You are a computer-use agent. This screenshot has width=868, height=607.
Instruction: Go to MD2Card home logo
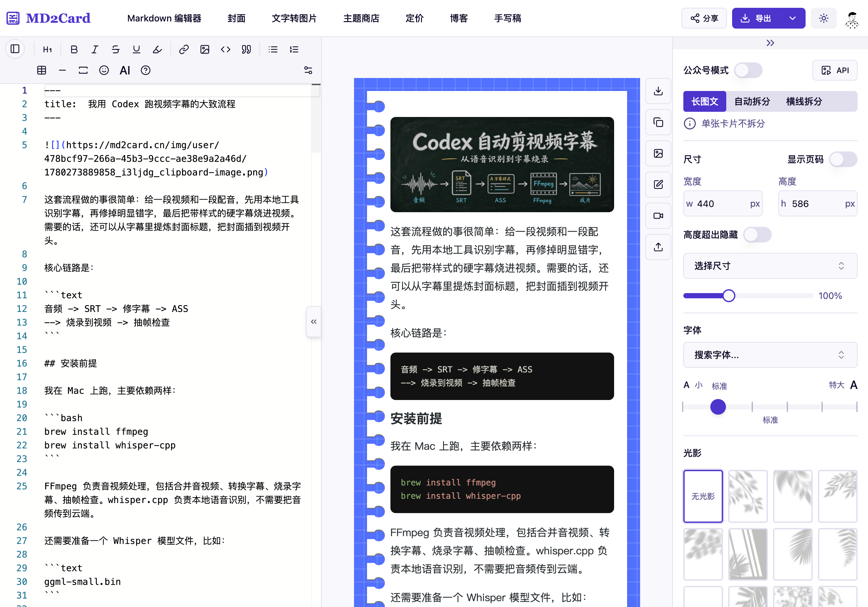pyautogui.click(x=49, y=18)
